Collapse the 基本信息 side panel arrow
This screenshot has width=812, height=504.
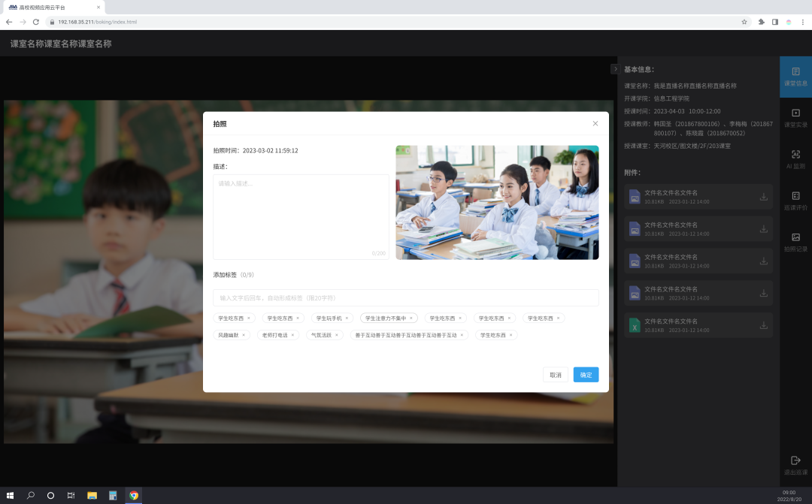[615, 69]
